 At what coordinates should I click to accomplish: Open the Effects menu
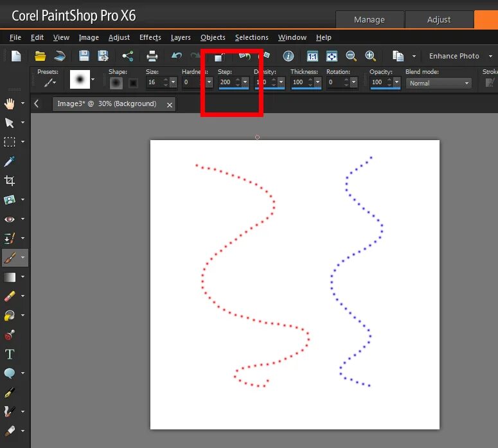[x=150, y=37]
